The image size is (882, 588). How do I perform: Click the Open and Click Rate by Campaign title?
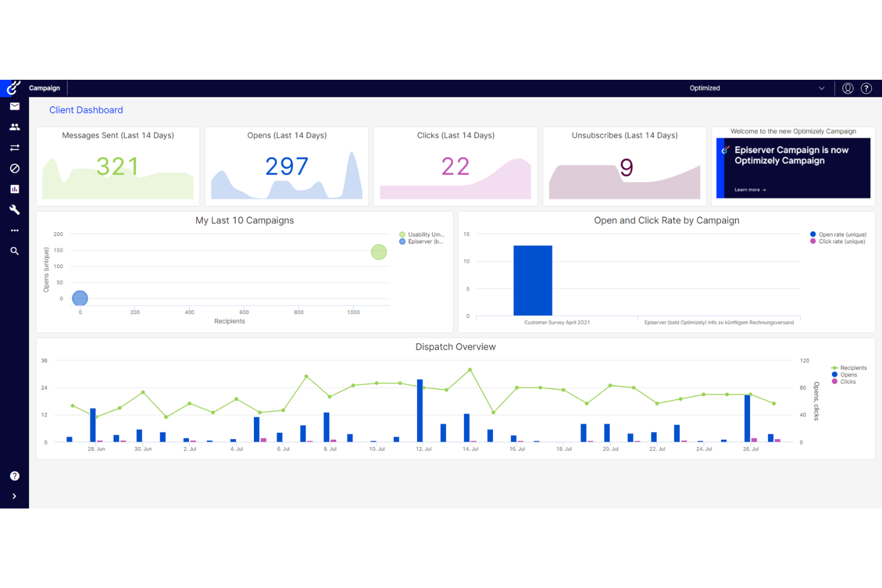[x=666, y=220]
